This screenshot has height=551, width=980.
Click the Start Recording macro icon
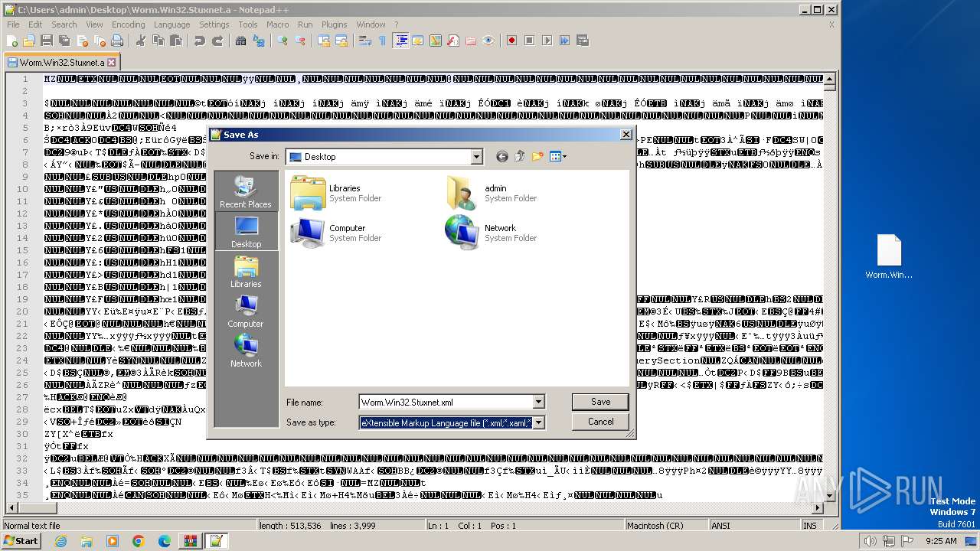(511, 41)
